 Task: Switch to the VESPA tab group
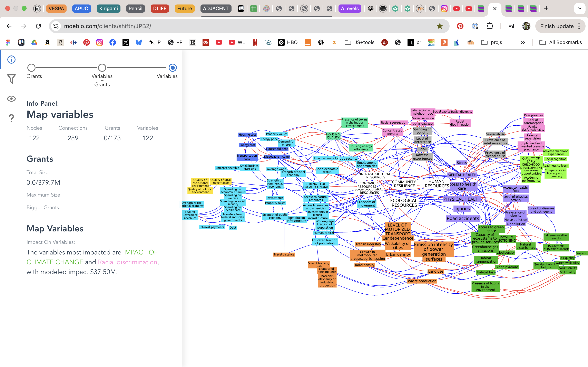56,9
